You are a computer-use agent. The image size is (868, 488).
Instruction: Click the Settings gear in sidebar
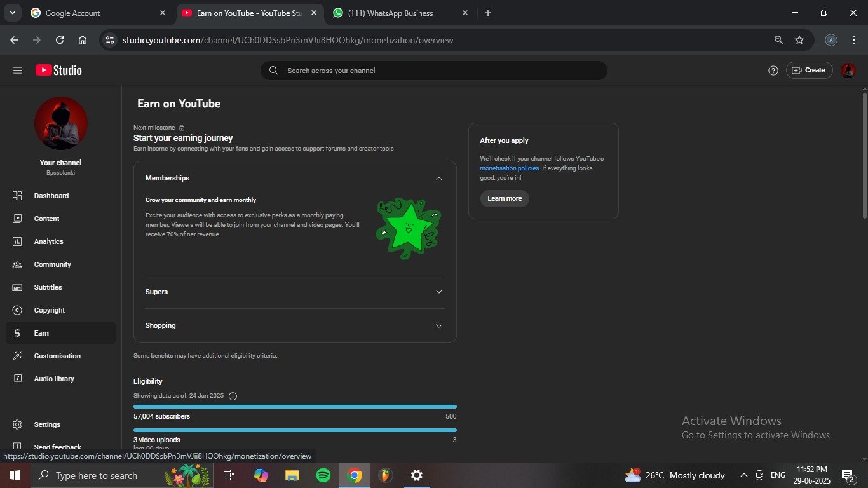[17, 424]
